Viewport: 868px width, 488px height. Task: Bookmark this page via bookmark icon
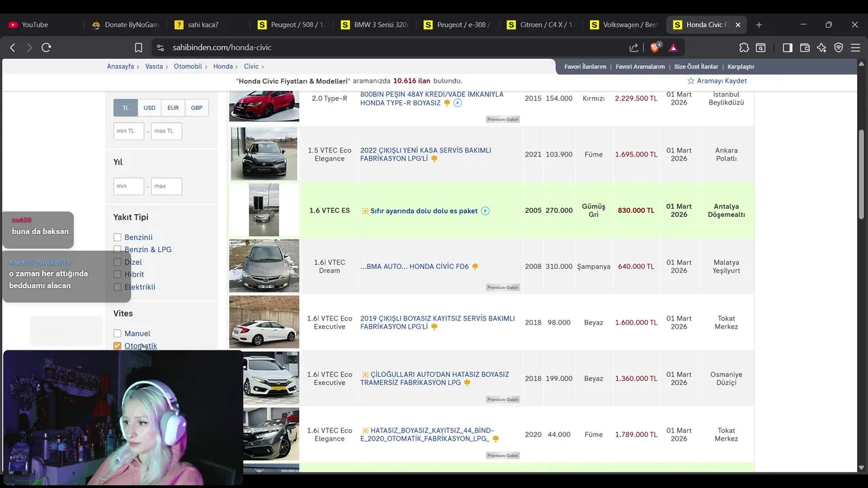click(138, 47)
